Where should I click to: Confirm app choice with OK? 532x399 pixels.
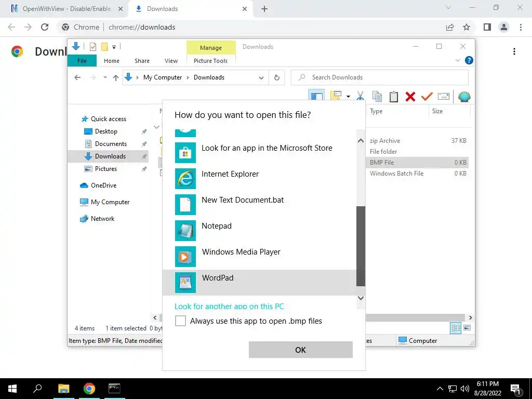tap(301, 350)
